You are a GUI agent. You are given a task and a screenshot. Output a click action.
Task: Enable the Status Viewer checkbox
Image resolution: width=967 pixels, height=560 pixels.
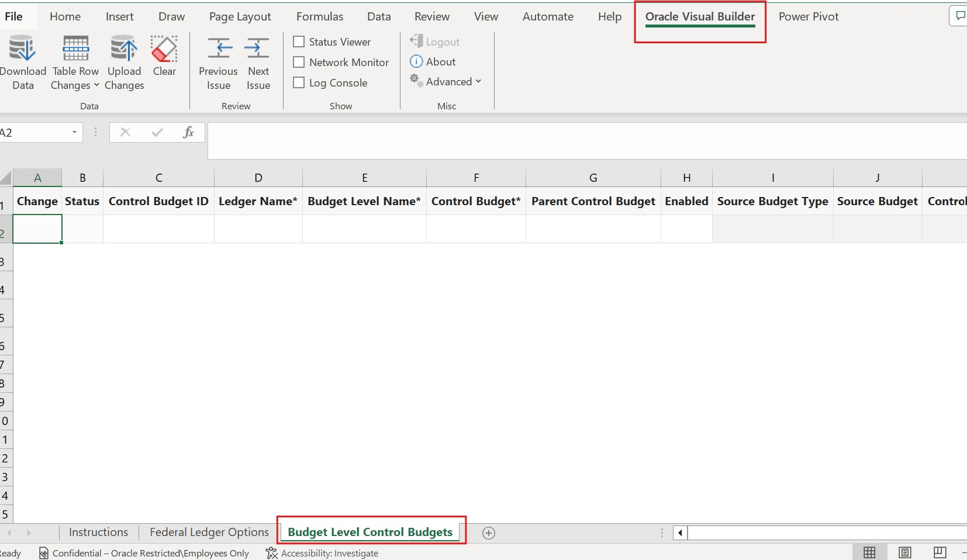(299, 42)
